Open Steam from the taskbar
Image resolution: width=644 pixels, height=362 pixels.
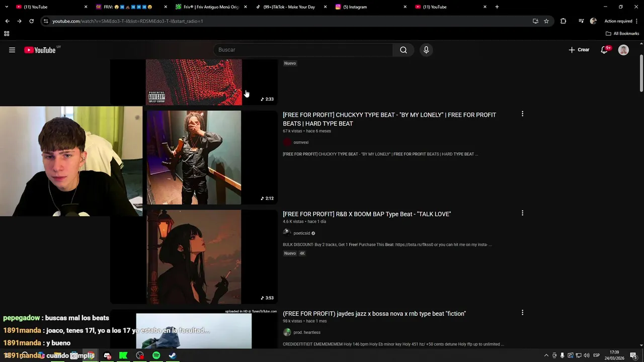coord(172,355)
